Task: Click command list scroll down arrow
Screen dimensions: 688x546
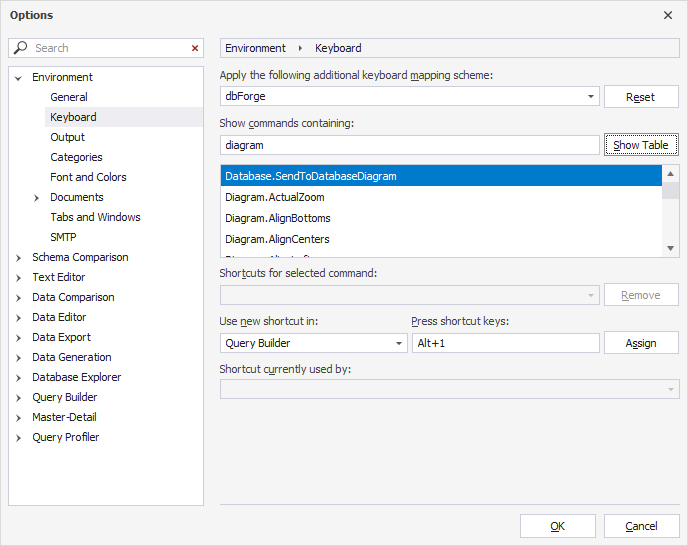Action: point(670,248)
